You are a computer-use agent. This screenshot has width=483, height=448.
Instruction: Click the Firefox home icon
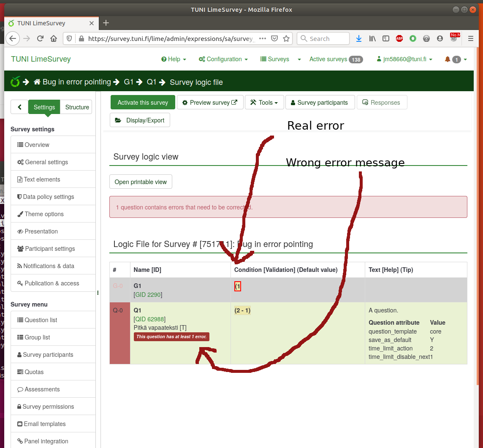click(54, 38)
